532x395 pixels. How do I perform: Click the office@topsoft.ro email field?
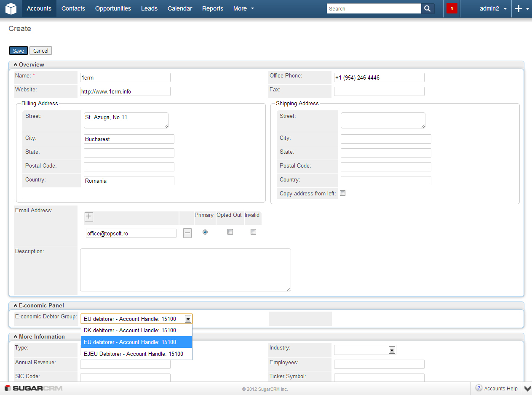point(131,233)
